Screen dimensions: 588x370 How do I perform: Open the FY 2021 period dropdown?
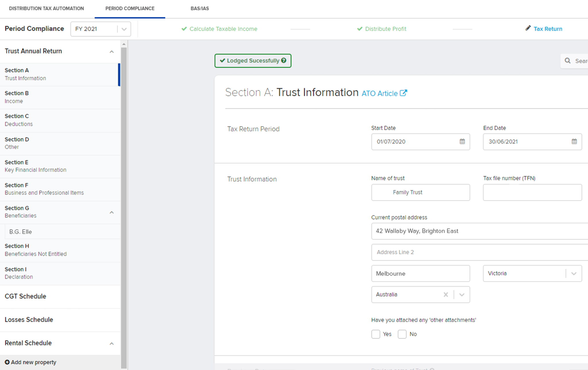(124, 29)
